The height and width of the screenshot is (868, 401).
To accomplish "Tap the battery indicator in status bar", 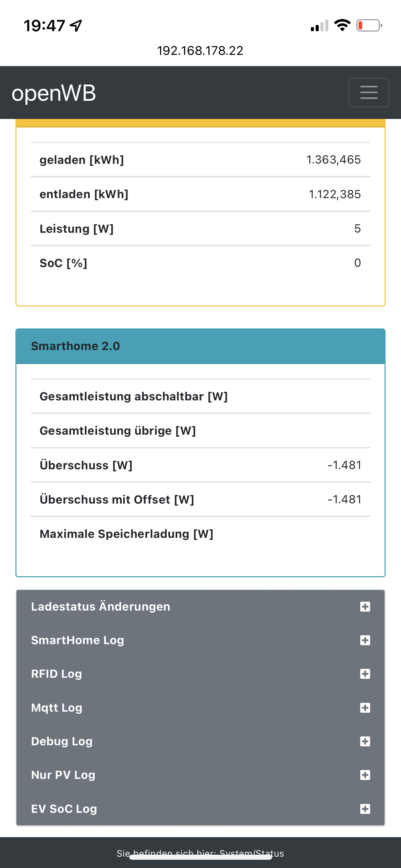I will coord(369,25).
